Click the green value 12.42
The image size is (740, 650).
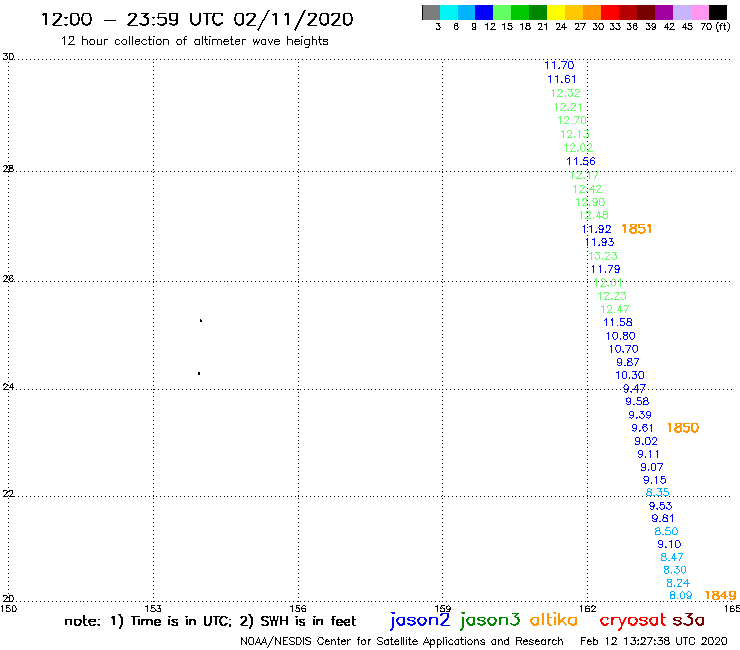pyautogui.click(x=587, y=189)
